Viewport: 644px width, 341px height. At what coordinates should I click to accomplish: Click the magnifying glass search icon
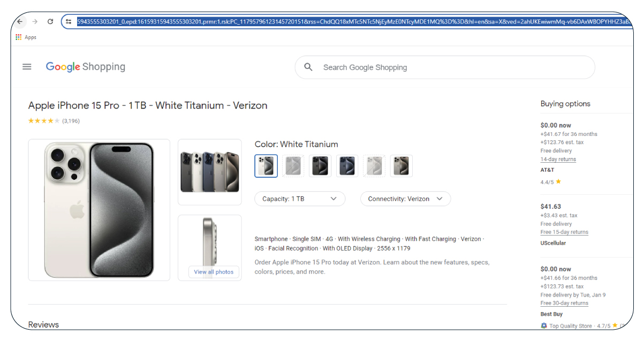[x=308, y=67]
